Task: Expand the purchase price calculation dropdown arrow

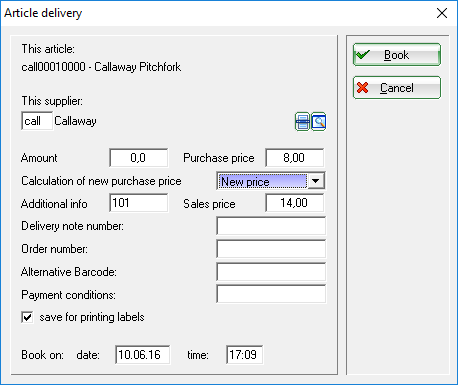Action: pos(316,181)
